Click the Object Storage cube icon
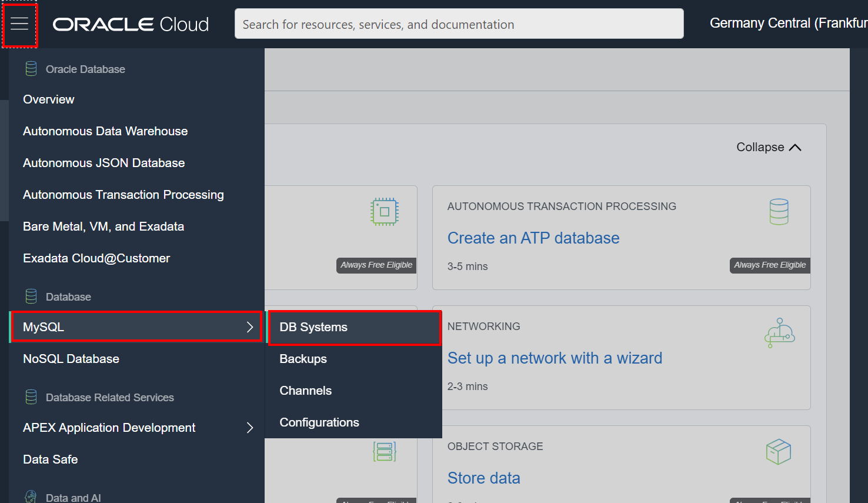This screenshot has width=868, height=503. [779, 451]
